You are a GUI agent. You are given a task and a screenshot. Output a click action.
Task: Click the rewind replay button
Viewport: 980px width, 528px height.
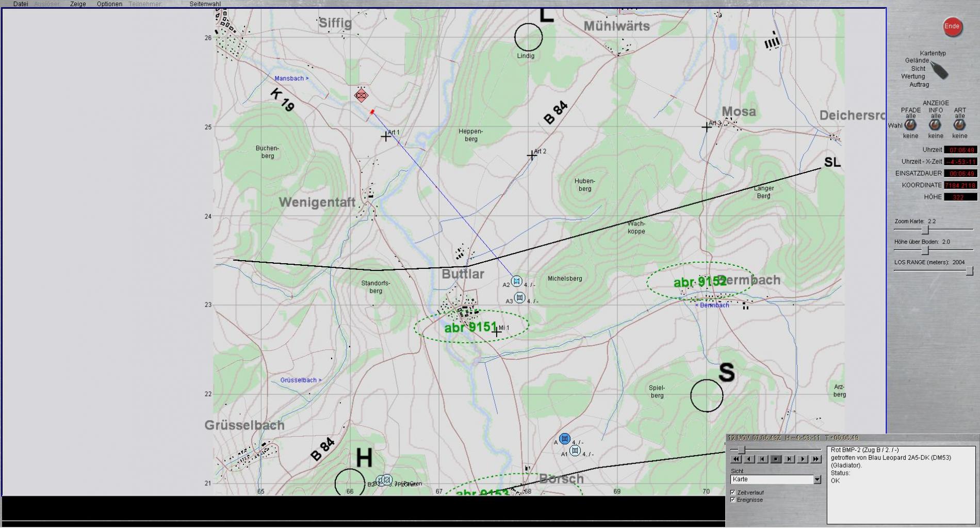tap(736, 459)
